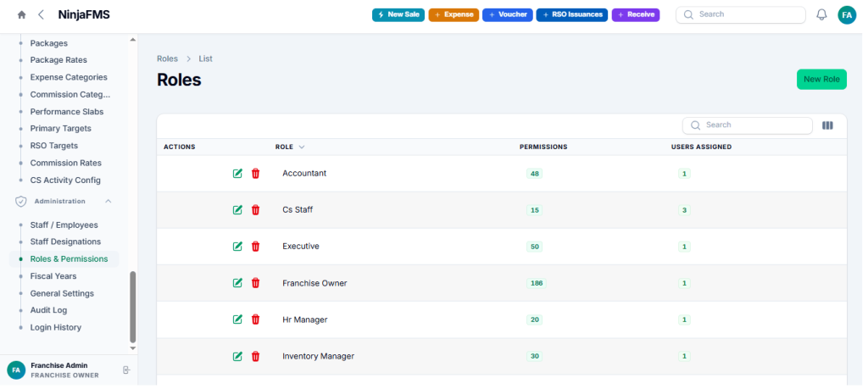The image size is (868, 389).
Task: Open RSO Targets in the sidebar
Action: click(x=54, y=146)
